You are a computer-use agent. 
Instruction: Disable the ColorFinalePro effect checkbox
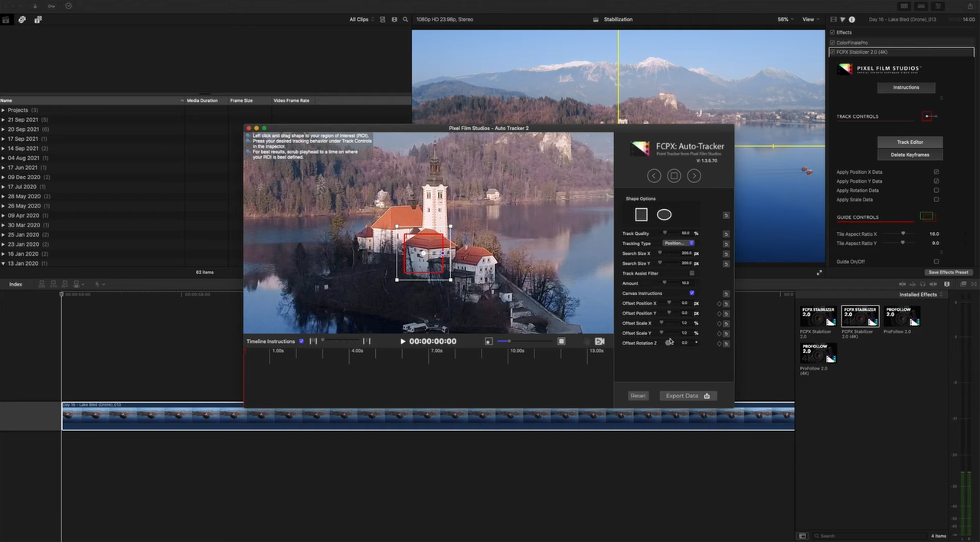click(x=833, y=43)
